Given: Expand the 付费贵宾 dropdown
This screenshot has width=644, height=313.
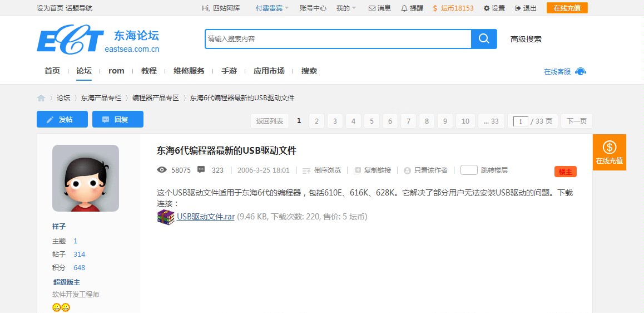Looking at the screenshot, I should click(272, 8).
